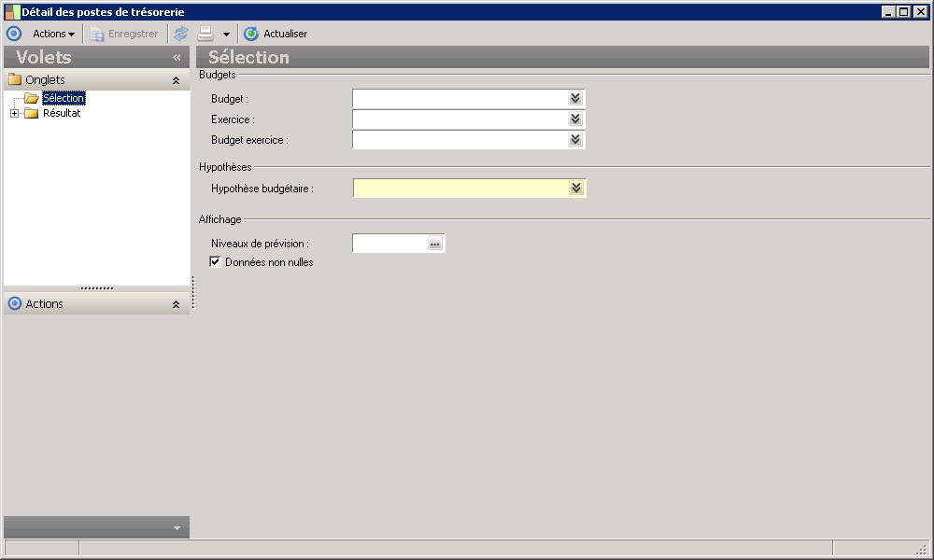Minimize the Détail des postes de trésorerie window
Screen dimensions: 934x560
[x=888, y=12]
